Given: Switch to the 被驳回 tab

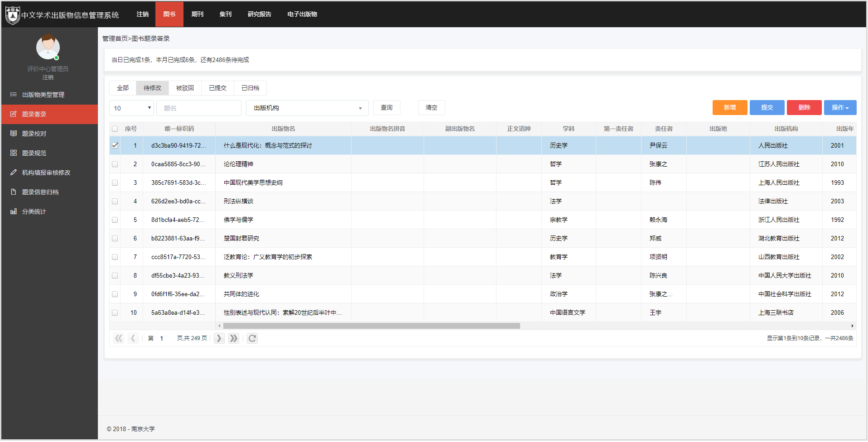Looking at the screenshot, I should (x=185, y=88).
